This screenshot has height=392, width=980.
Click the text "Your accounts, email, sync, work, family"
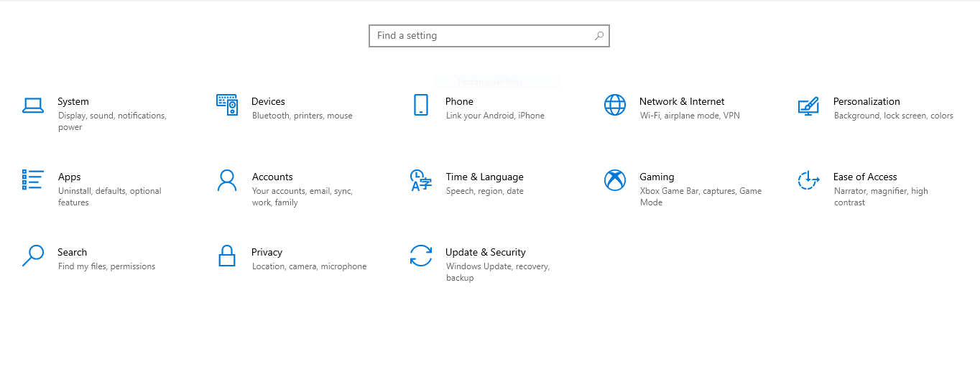point(302,197)
